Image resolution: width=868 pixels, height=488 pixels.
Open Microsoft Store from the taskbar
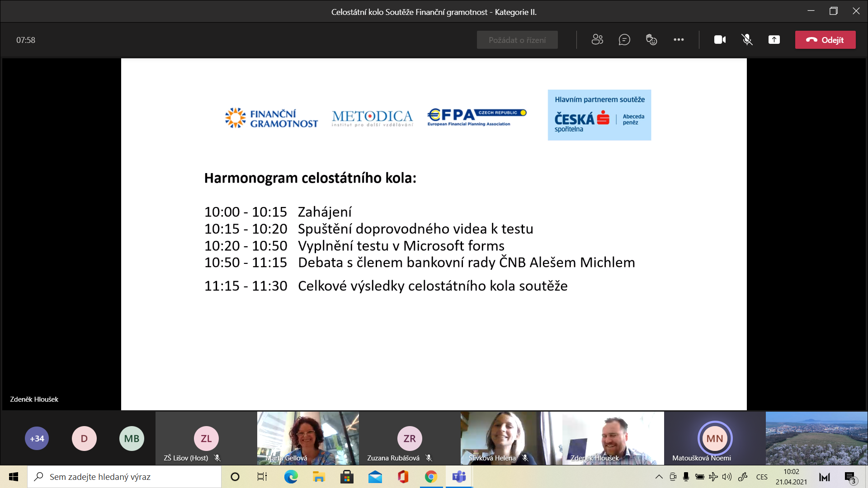click(347, 477)
